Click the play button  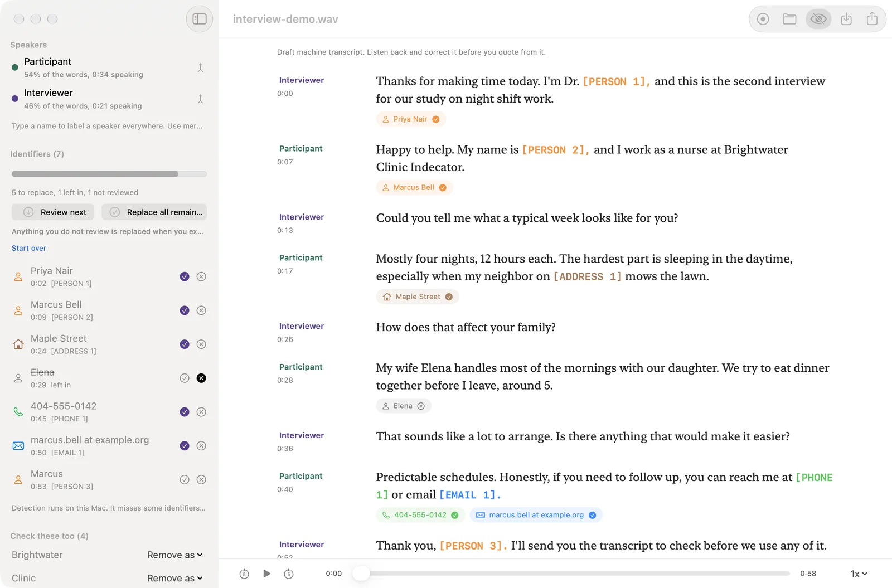(266, 574)
